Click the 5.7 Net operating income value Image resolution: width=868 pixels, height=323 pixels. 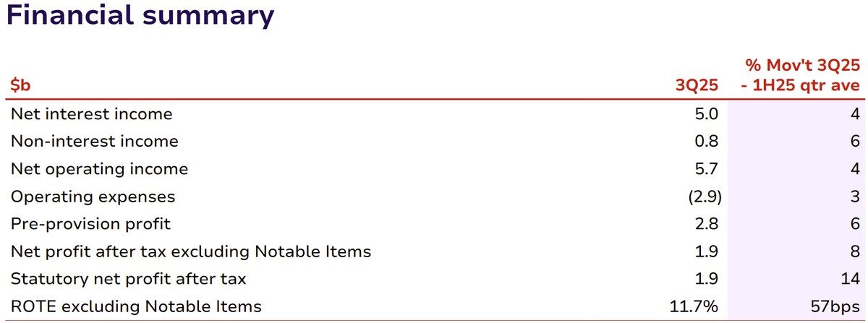point(707,169)
